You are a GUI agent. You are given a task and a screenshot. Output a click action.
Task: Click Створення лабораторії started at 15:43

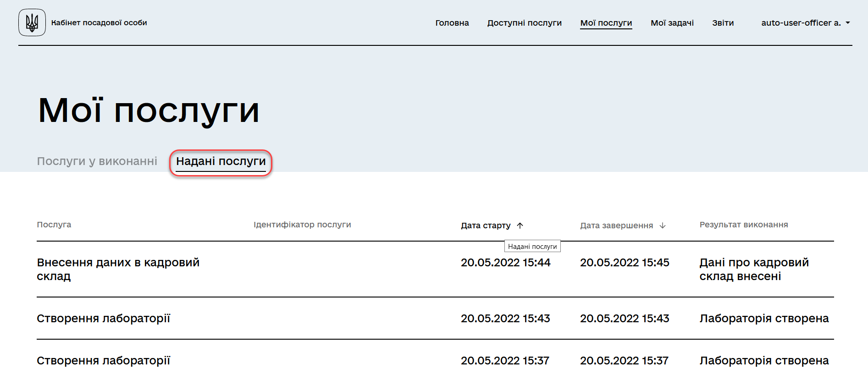104,319
